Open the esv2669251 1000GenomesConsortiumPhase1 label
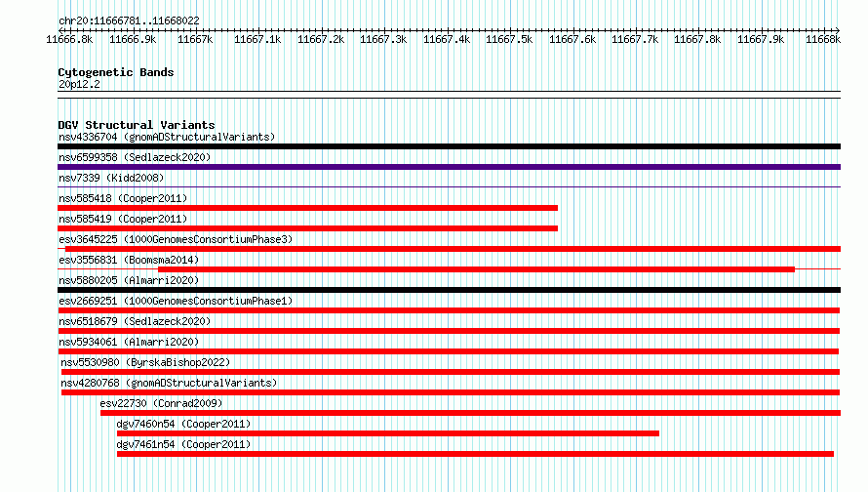This screenshot has height=492, width=868. coord(176,301)
